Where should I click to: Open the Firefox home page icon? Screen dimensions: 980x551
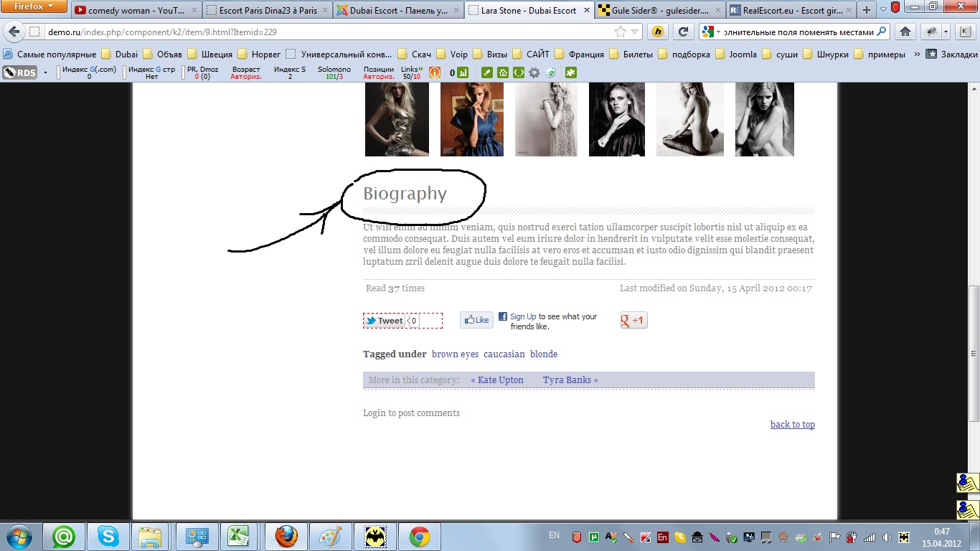click(905, 32)
